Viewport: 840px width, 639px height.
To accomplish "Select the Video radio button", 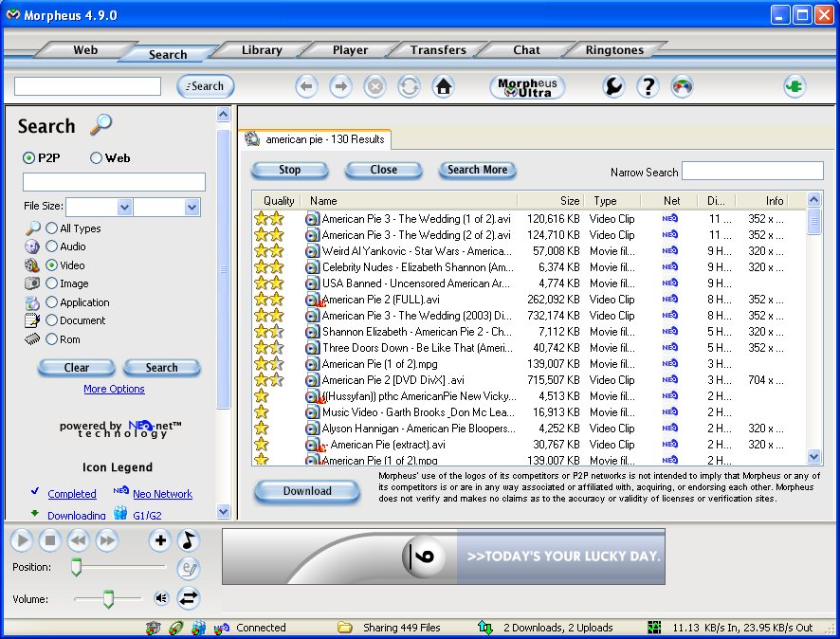I will click(51, 265).
